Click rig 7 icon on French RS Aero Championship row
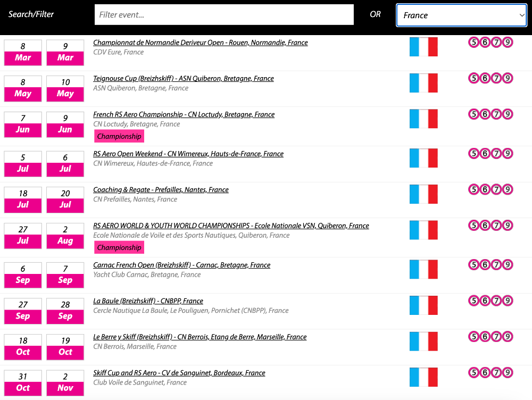 496,114
